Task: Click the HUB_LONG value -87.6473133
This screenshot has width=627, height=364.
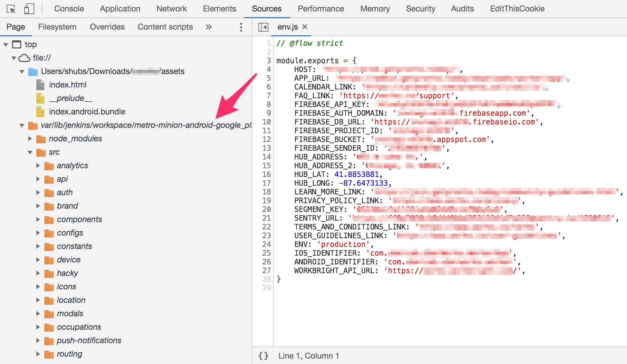Action: tap(363, 183)
